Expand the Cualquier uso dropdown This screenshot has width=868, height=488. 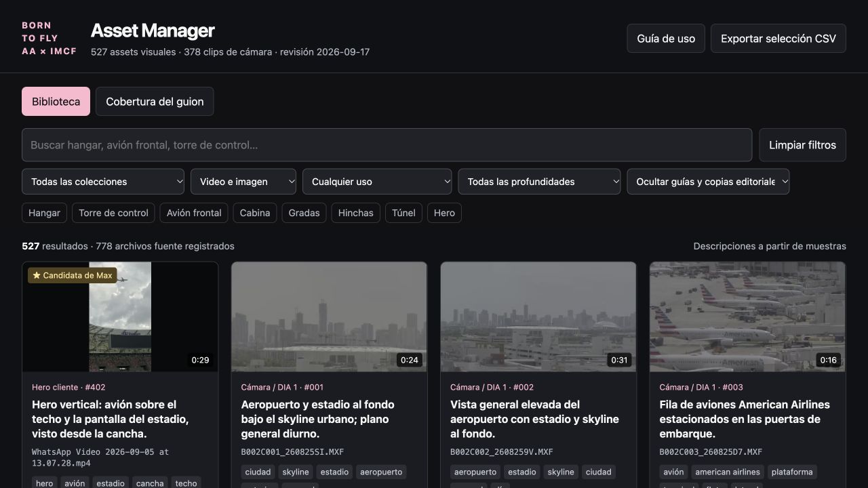click(x=377, y=182)
